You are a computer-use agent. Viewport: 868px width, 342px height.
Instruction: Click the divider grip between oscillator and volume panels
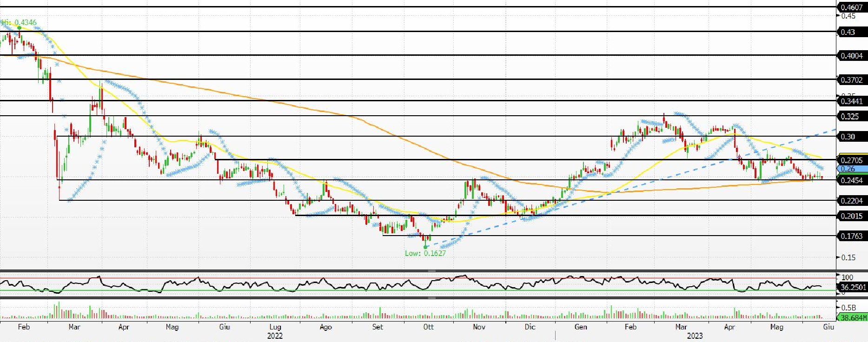[432, 298]
